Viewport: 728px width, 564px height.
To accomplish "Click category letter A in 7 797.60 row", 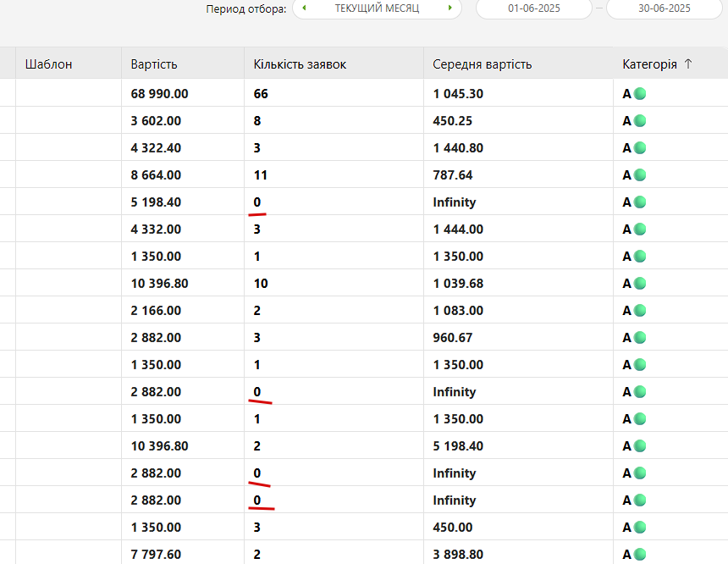I will tap(626, 554).
